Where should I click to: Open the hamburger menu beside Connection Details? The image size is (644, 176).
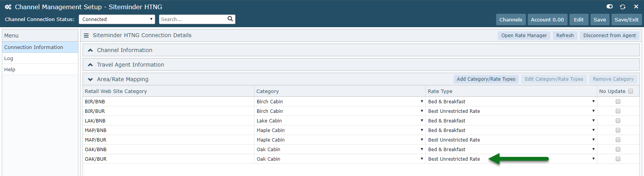click(86, 35)
